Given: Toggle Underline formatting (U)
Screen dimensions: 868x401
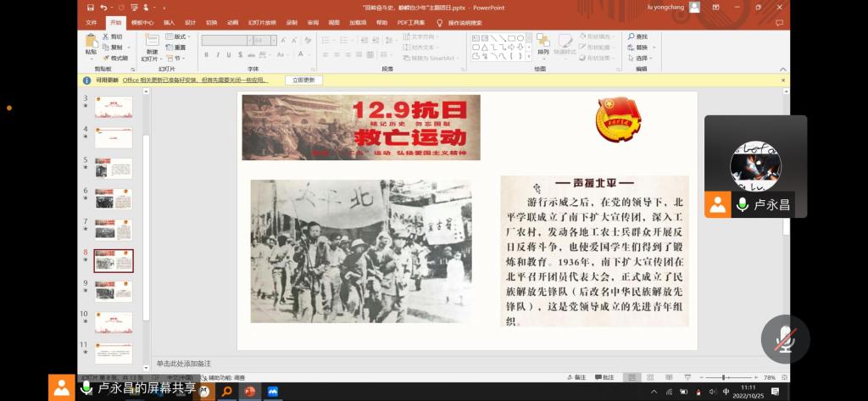Looking at the screenshot, I should tap(229, 55).
